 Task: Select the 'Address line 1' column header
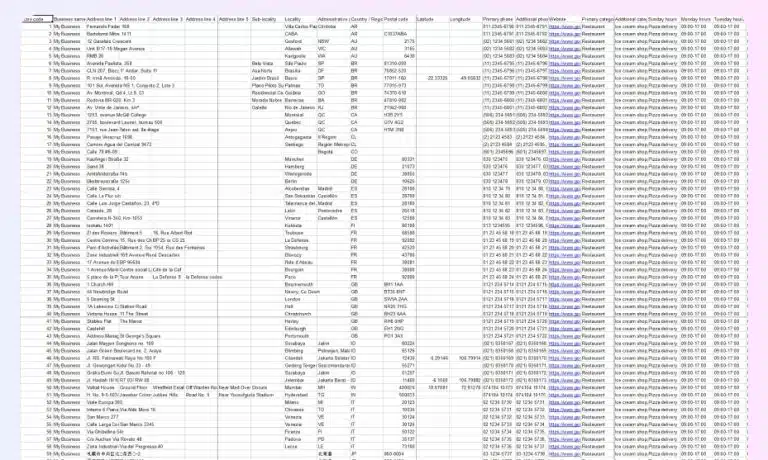click(x=102, y=19)
